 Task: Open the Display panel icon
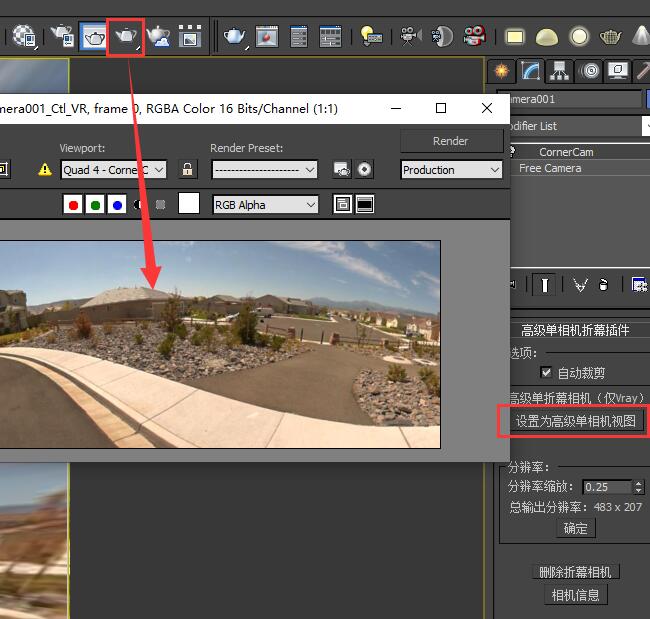coord(618,71)
